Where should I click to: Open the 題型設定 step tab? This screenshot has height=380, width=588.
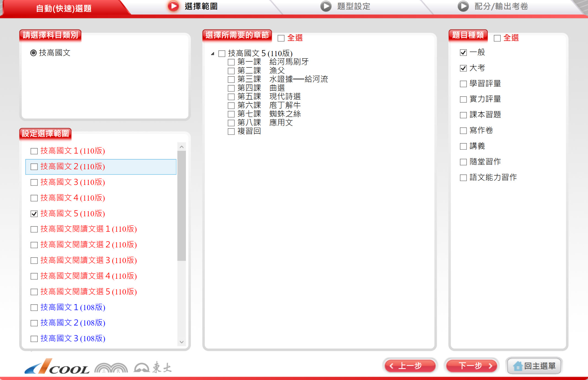353,6
